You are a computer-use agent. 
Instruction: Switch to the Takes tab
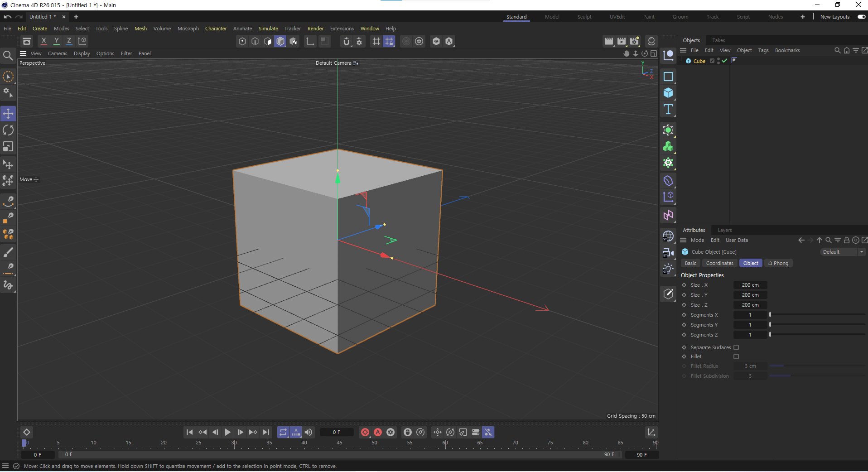719,40
